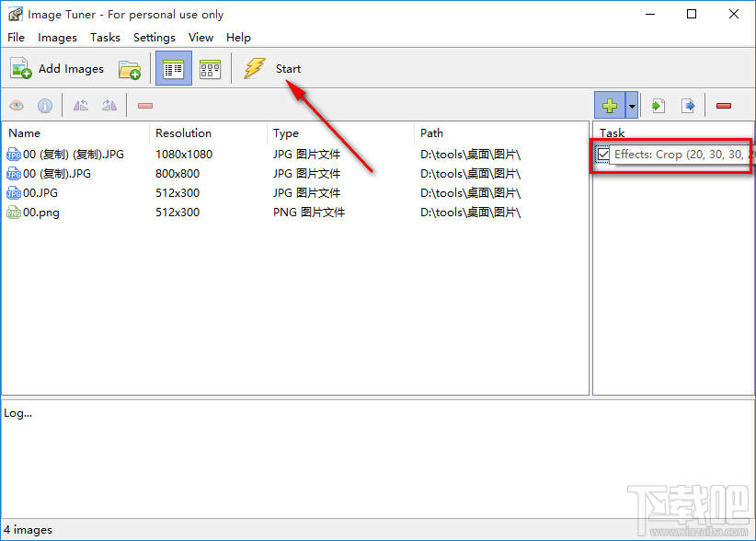
Task: Click the JPG icon of 00.JPG
Action: pos(14,193)
